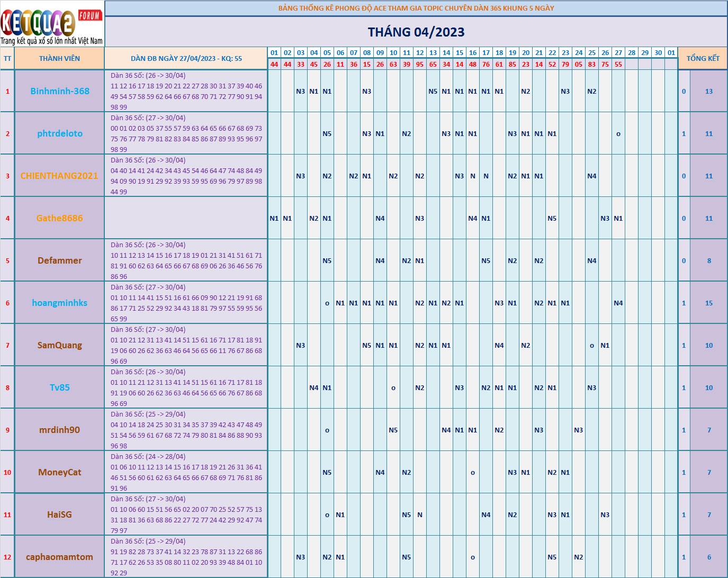
Task: Click the day 27 column header
Action: pyautogui.click(x=618, y=53)
